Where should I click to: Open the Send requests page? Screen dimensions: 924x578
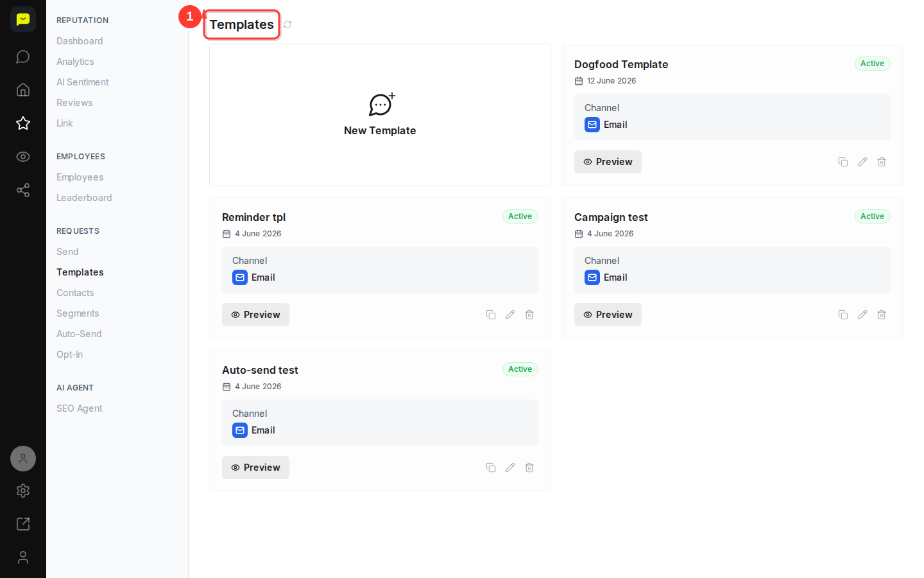click(67, 252)
